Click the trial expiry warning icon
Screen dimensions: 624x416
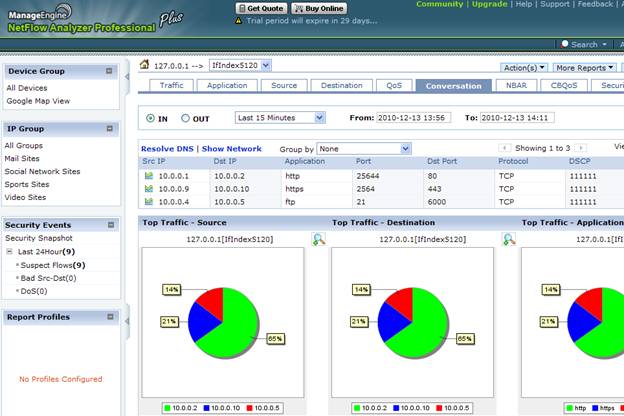pyautogui.click(x=238, y=21)
